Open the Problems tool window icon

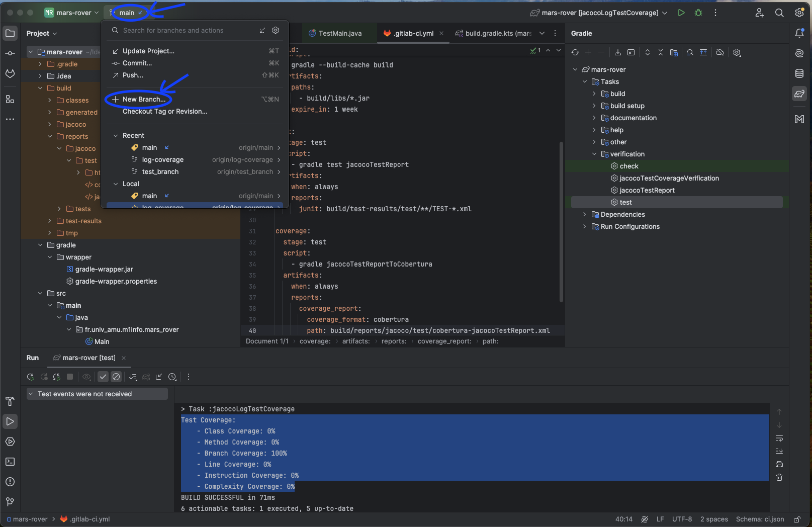10,482
